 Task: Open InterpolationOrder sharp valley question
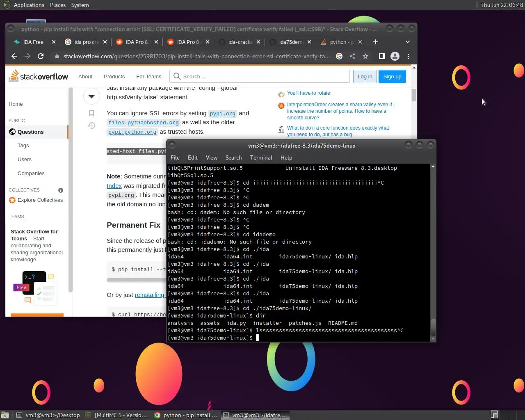coord(340,111)
